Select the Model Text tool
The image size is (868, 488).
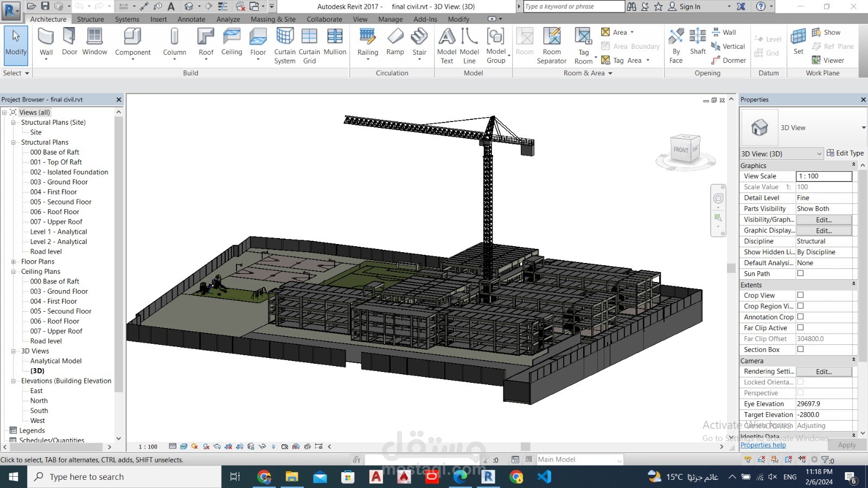(x=446, y=46)
